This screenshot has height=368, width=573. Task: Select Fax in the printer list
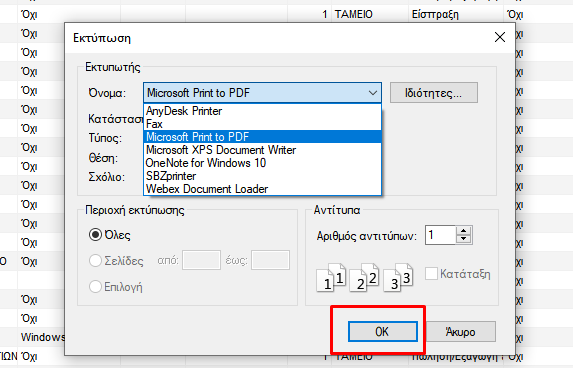[262, 124]
